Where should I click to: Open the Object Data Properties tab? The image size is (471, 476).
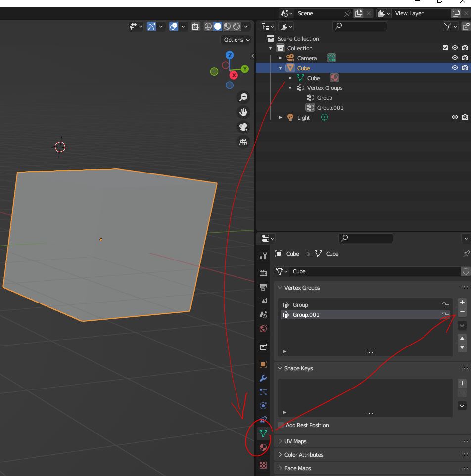[263, 433]
